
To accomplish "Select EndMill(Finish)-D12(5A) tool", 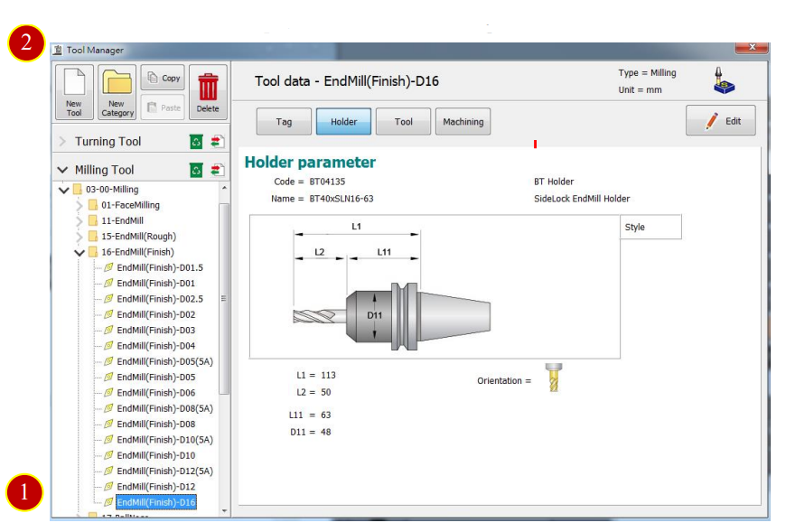I will click(164, 471).
